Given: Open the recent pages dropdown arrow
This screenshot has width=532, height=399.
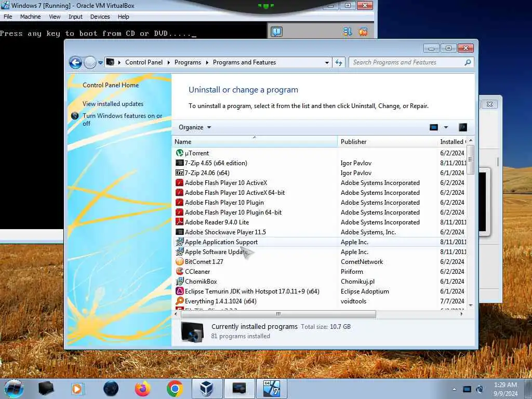Looking at the screenshot, I should 100,63.
